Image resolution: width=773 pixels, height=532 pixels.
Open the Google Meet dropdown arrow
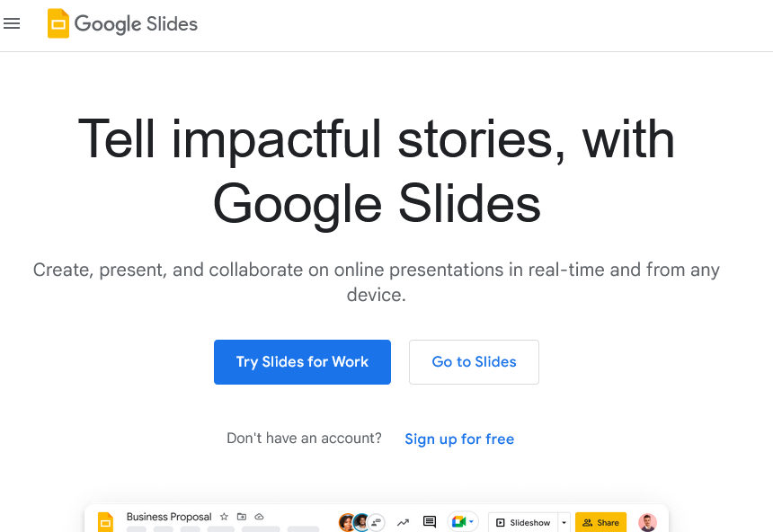pyautogui.click(x=470, y=521)
